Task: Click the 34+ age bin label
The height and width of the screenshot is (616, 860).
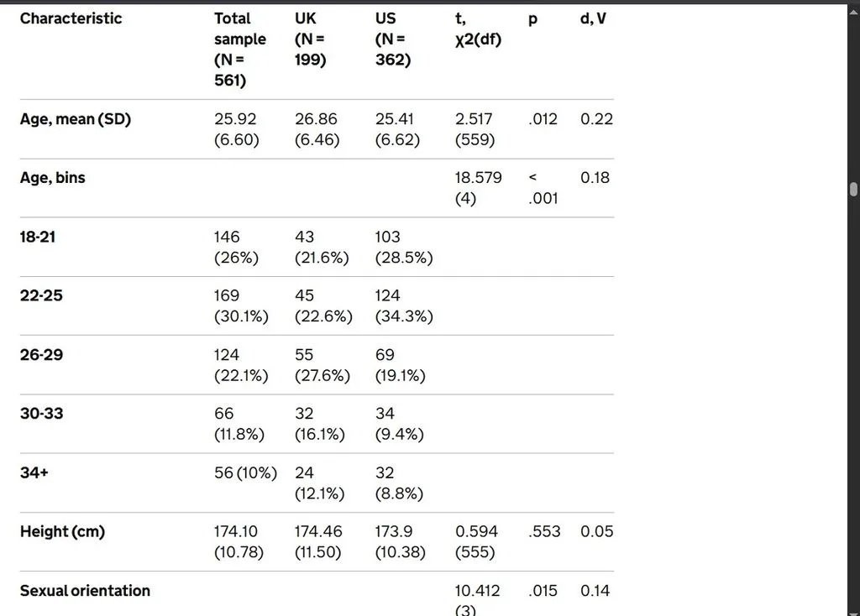Action: (x=34, y=473)
